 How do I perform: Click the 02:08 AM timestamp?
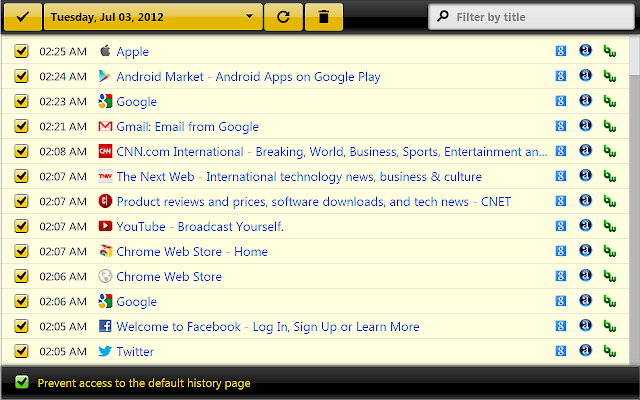click(x=63, y=152)
